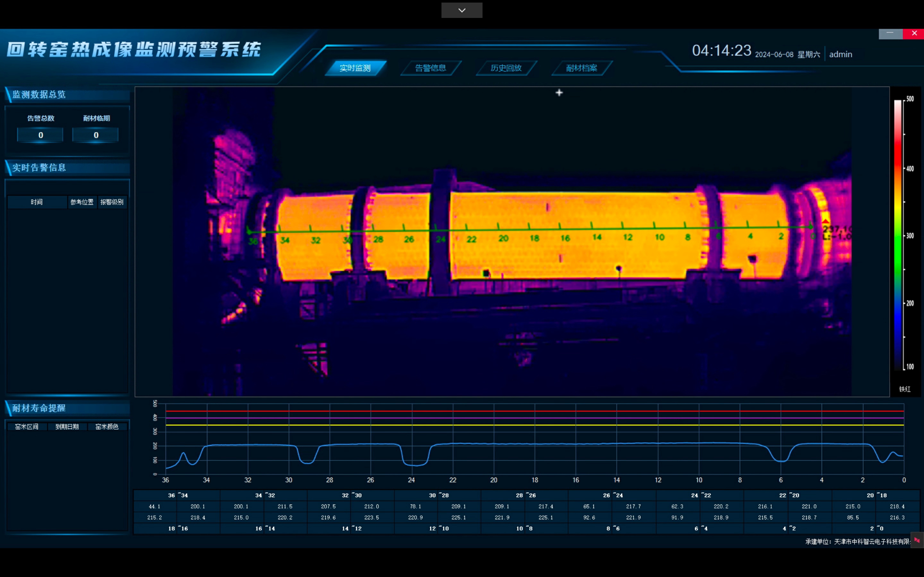Viewport: 924px width, 577px height.
Task: Expand the top dropdown chevron bar
Action: 462,10
